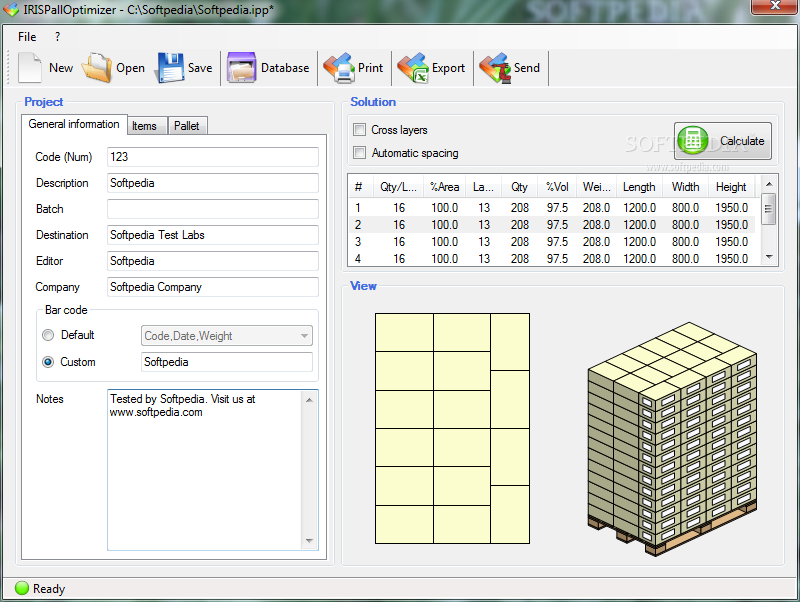
Task: Click the green calculator icon
Action: click(x=693, y=141)
